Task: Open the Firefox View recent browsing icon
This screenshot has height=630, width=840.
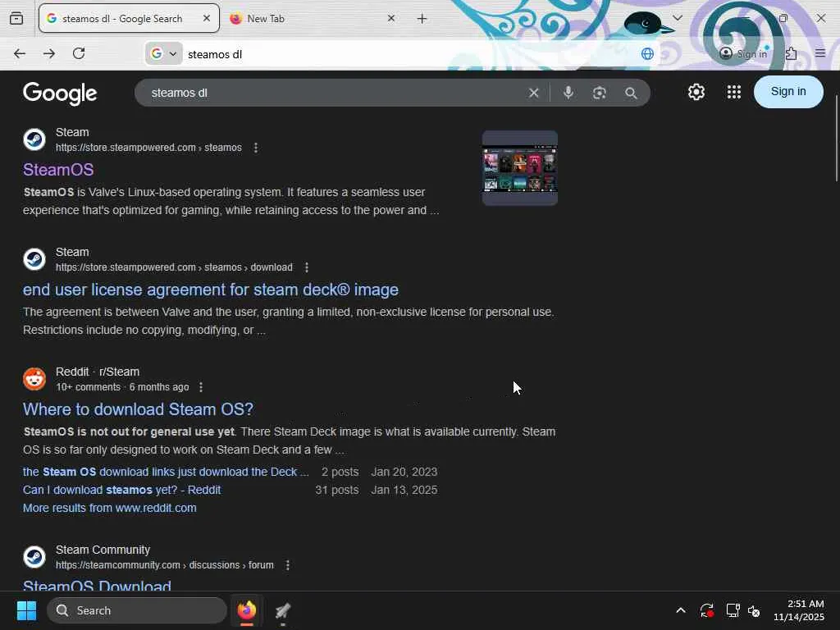Action: pos(16,18)
